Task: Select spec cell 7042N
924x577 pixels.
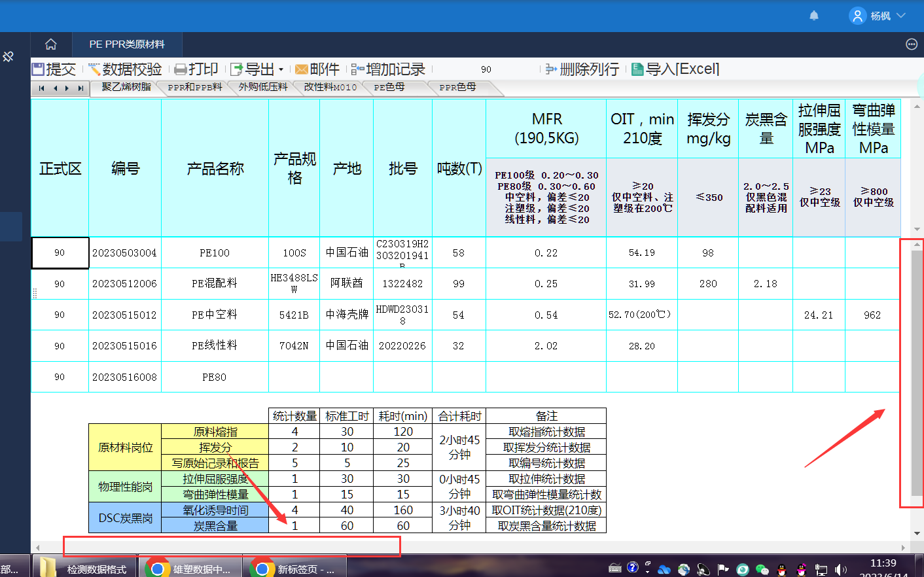Action: [294, 345]
